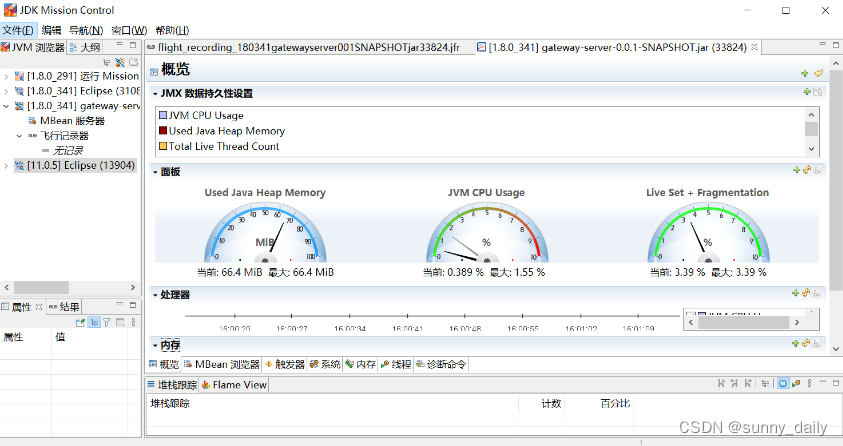The image size is (843, 446).
Task: Select the flight_recording jfr editor tab
Action: pyautogui.click(x=304, y=47)
